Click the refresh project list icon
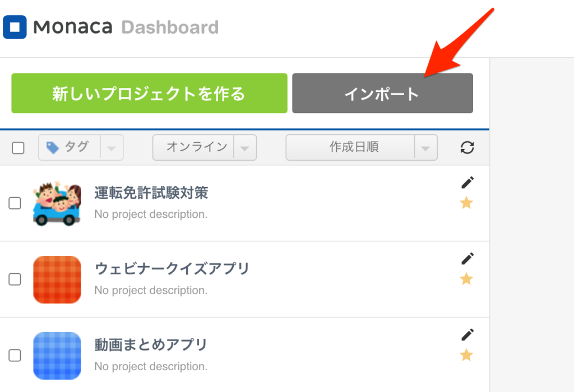This screenshot has width=574, height=392. click(x=467, y=148)
